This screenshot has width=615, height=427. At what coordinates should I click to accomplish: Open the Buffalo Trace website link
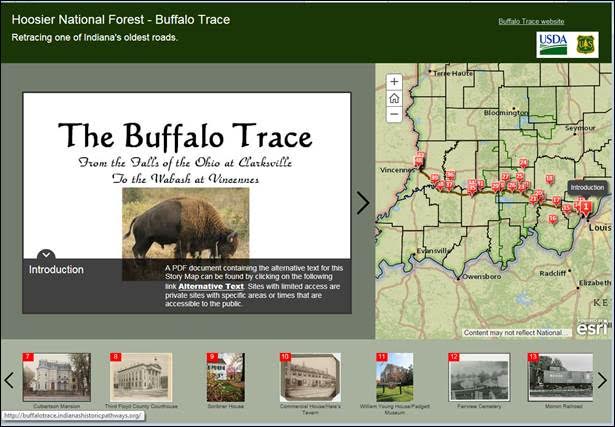(x=531, y=21)
